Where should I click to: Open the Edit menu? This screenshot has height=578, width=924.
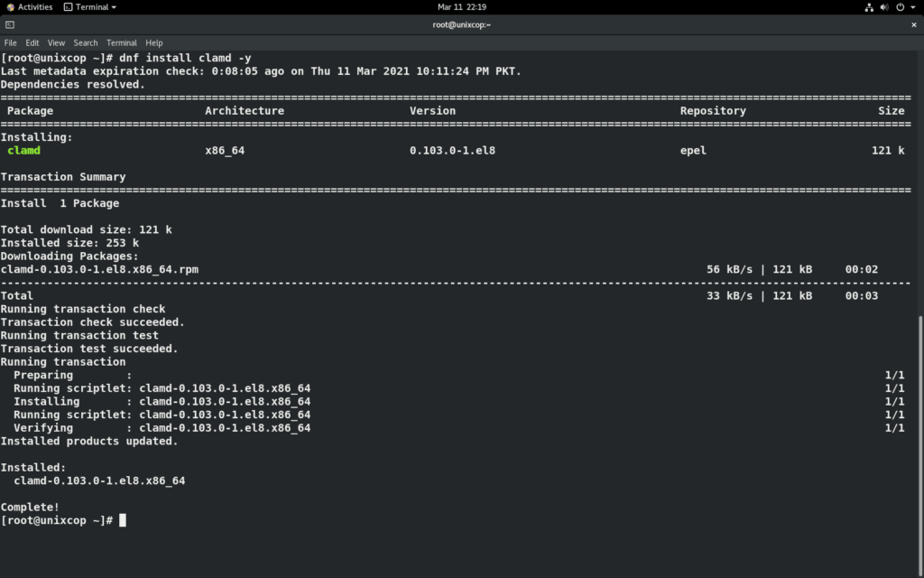point(32,43)
